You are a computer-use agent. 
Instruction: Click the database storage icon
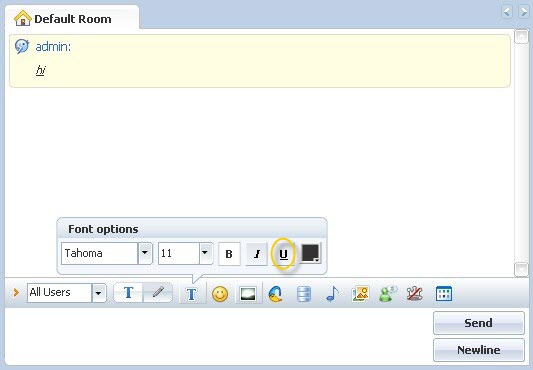tap(304, 293)
